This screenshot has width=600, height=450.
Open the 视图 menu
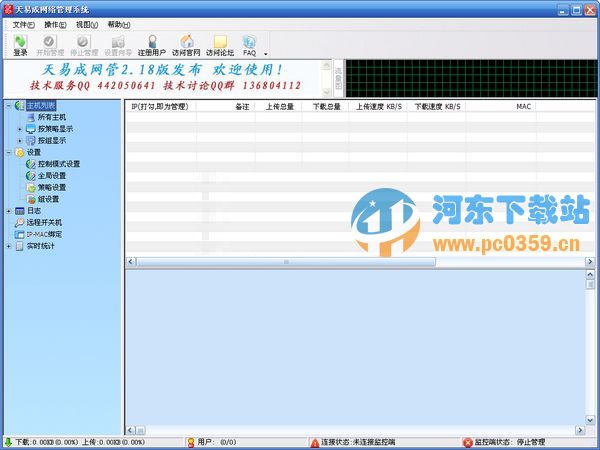pyautogui.click(x=87, y=25)
